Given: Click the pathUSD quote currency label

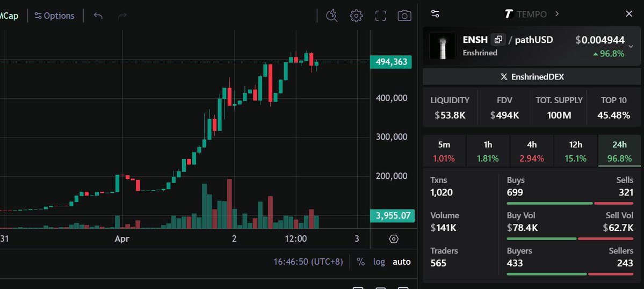Looking at the screenshot, I should pos(534,40).
